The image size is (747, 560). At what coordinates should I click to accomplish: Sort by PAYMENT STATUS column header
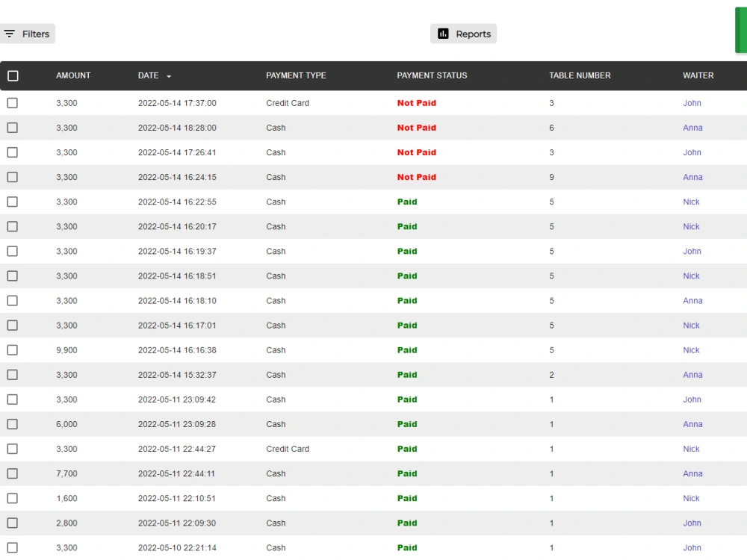432,75
